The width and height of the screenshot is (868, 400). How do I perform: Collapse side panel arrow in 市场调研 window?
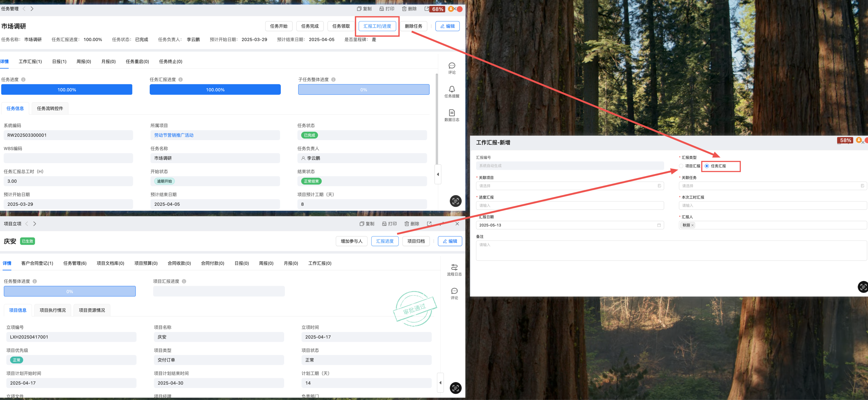click(x=438, y=174)
